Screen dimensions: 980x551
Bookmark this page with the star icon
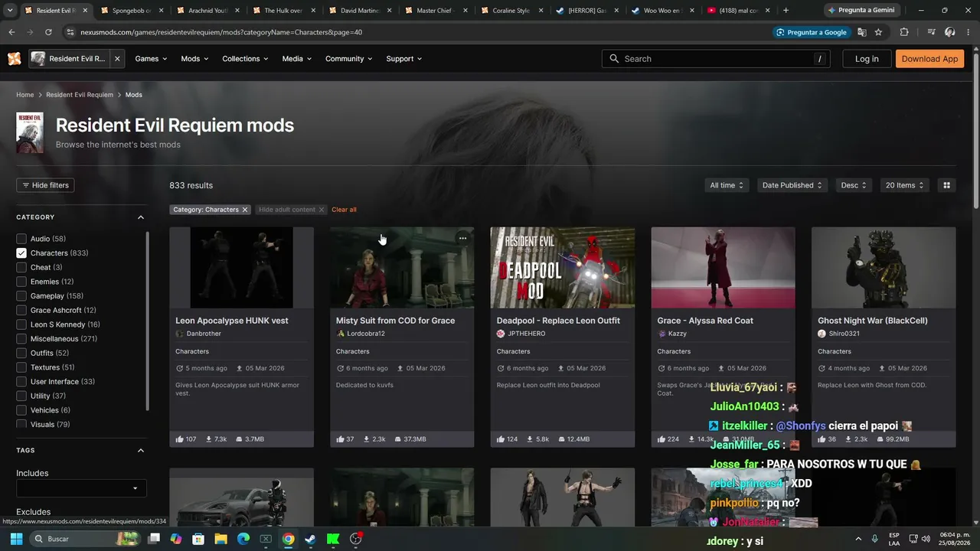[878, 32]
